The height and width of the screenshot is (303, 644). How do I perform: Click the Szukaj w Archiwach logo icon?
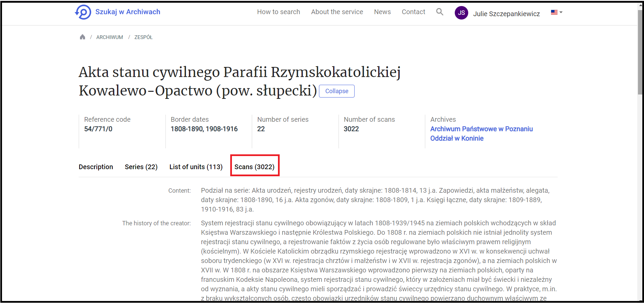pyautogui.click(x=83, y=12)
